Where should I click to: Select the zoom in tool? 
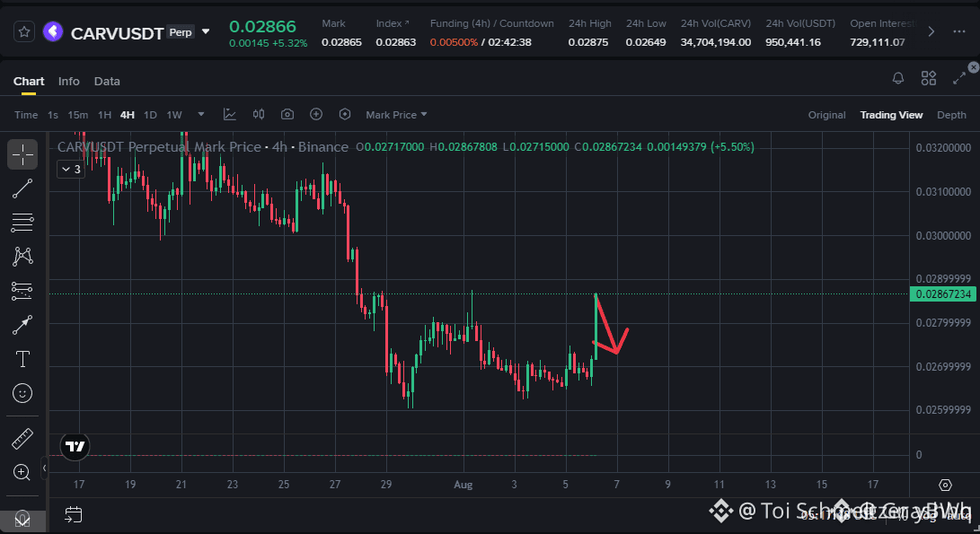(22, 472)
